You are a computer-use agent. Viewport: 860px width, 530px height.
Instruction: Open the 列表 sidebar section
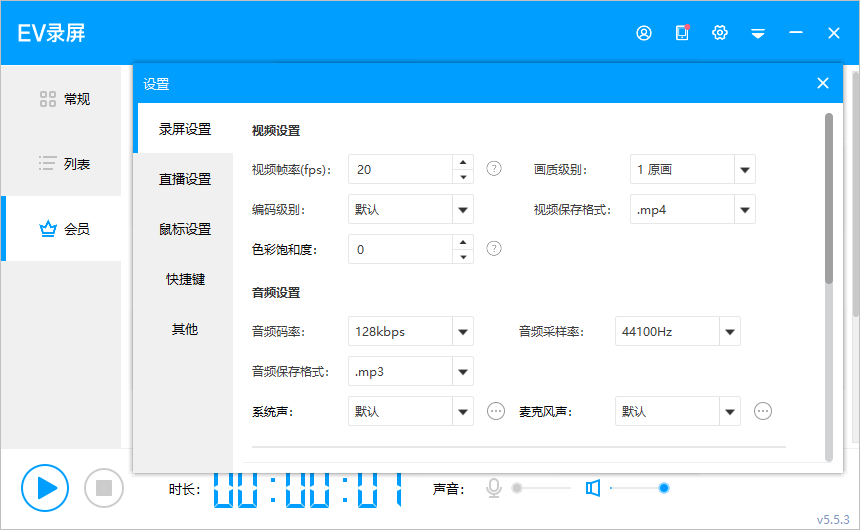(63, 163)
